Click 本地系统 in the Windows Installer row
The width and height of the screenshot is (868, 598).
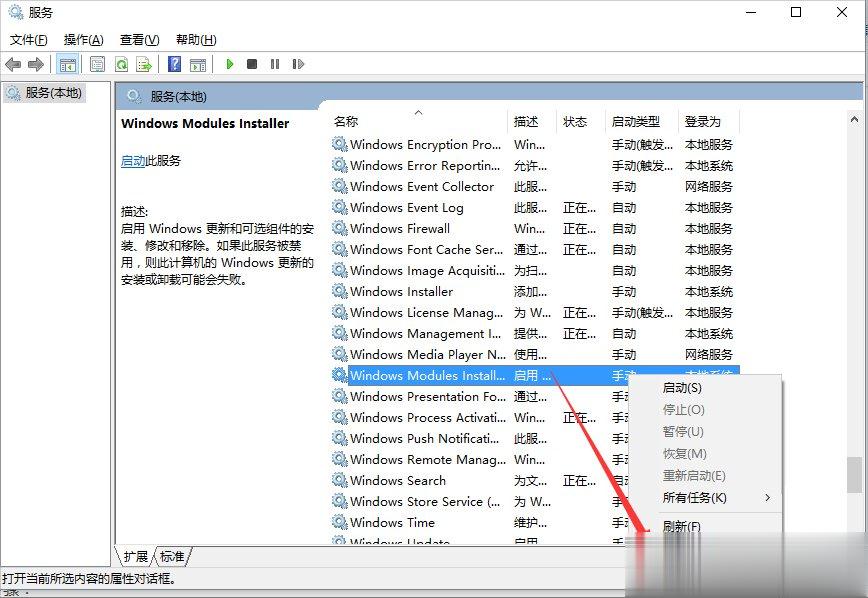709,292
